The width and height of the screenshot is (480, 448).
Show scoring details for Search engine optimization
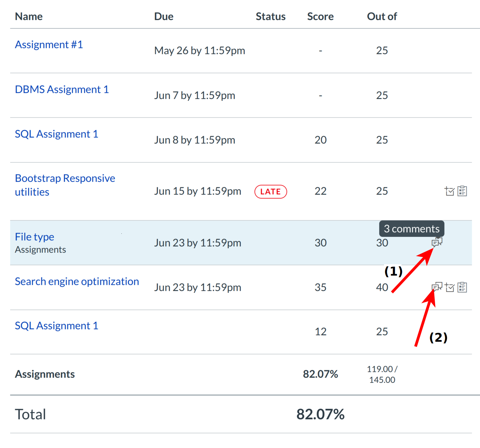(450, 287)
